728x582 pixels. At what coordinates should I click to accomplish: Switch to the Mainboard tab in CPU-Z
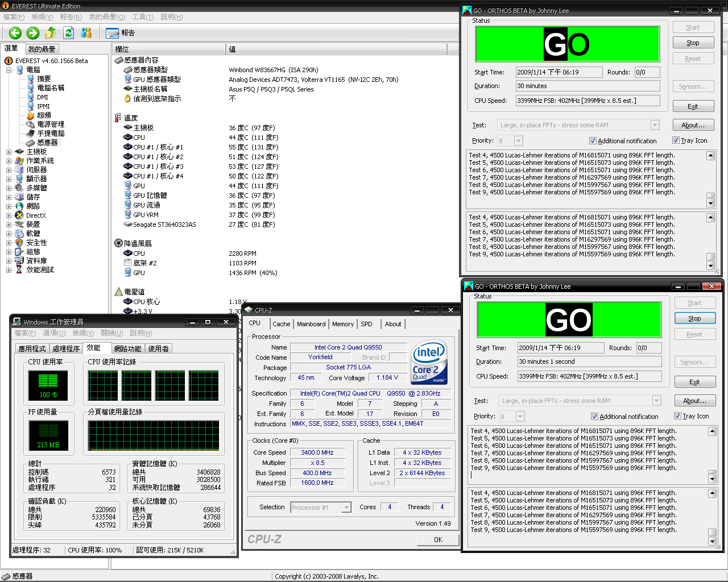311,324
